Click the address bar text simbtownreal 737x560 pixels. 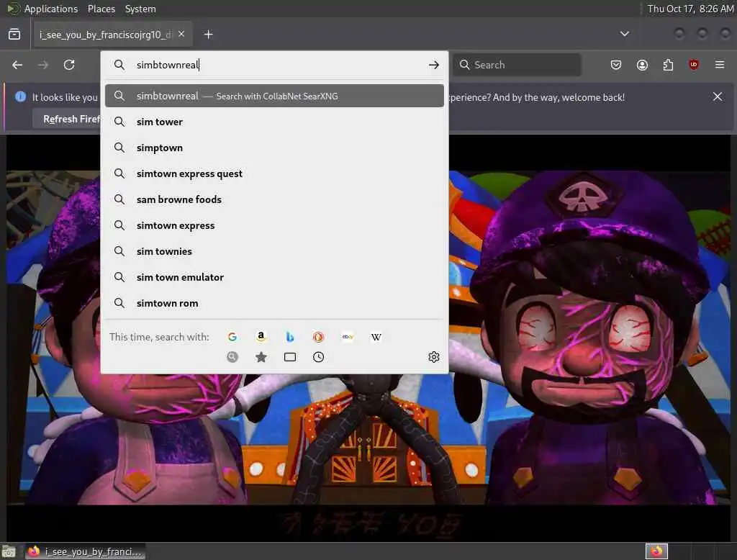click(x=168, y=65)
